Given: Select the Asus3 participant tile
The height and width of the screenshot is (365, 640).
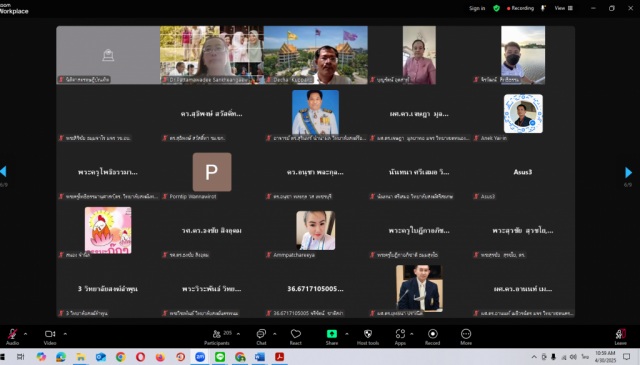Looking at the screenshot, I should coord(523,172).
